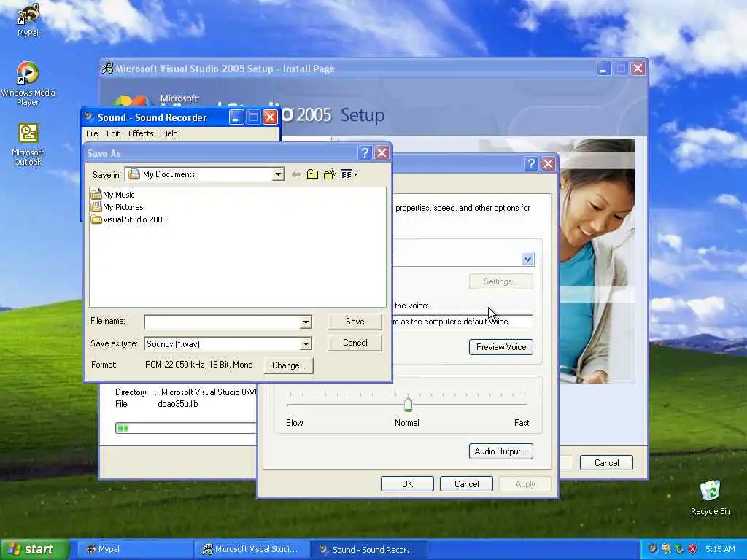Go up one folder level in Save As
The image size is (747, 560).
(312, 175)
